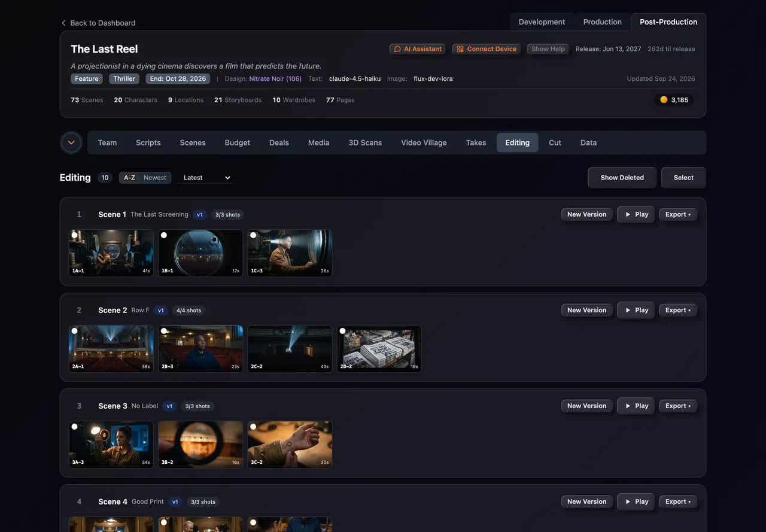766x532 pixels.
Task: Toggle selection circle on shot 2B-3
Action: tap(164, 331)
